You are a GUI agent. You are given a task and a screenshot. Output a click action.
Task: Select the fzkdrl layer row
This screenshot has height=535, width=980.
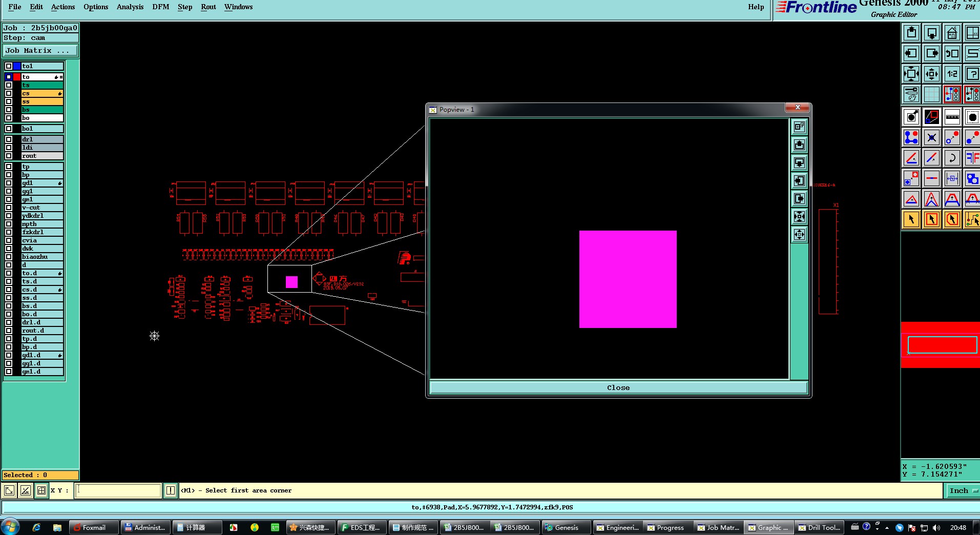43,232
